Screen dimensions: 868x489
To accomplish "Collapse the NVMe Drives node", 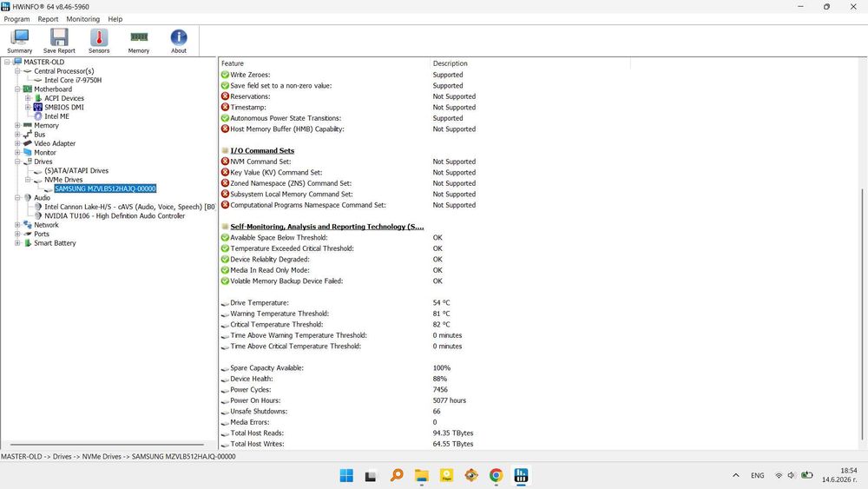I will (28, 180).
